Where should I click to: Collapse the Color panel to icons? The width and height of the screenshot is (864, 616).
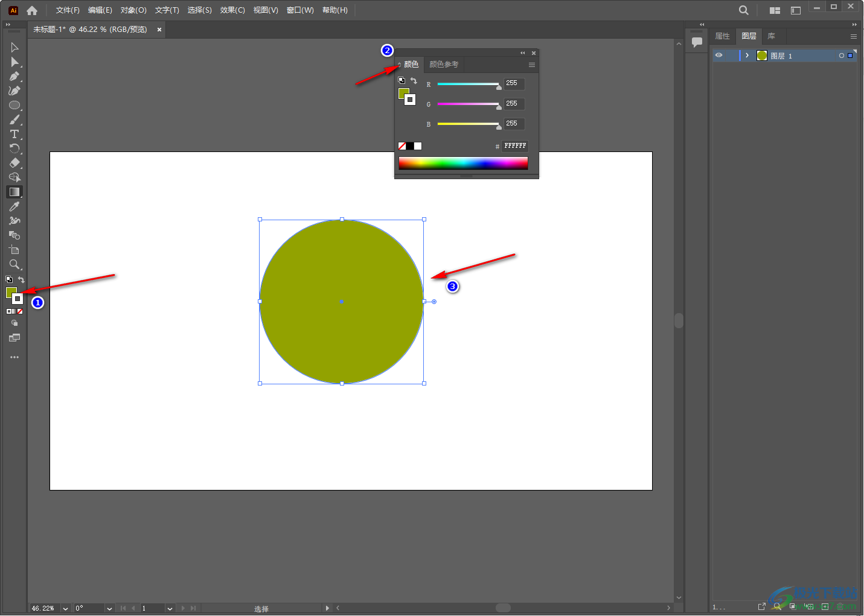click(523, 53)
